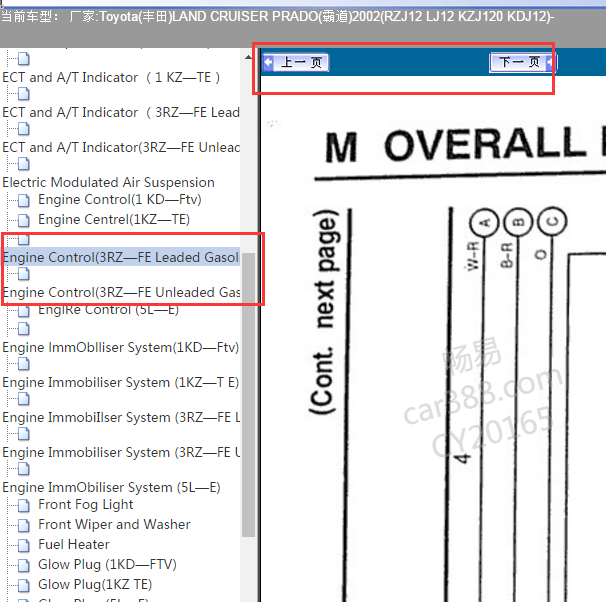Screen dimensions: 606x602
Task: Click page icon above Engine Control Leaded Gasoline
Action: click(x=24, y=240)
